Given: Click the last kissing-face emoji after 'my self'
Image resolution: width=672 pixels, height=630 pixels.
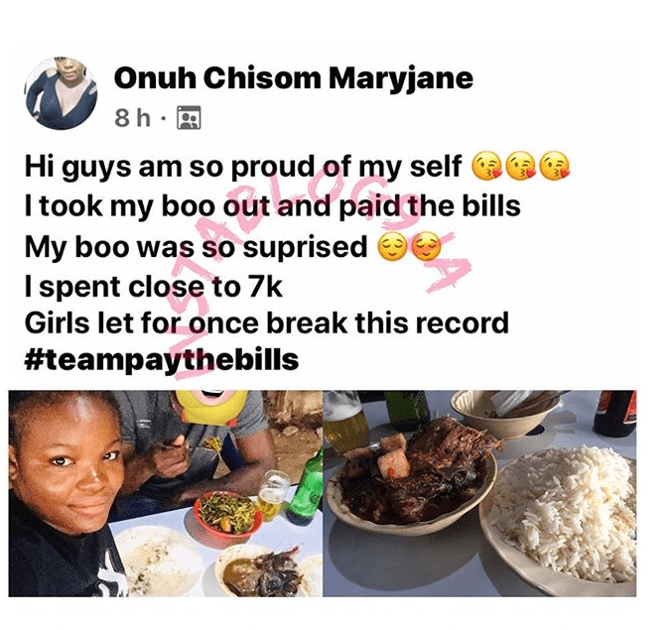Looking at the screenshot, I should (x=555, y=166).
